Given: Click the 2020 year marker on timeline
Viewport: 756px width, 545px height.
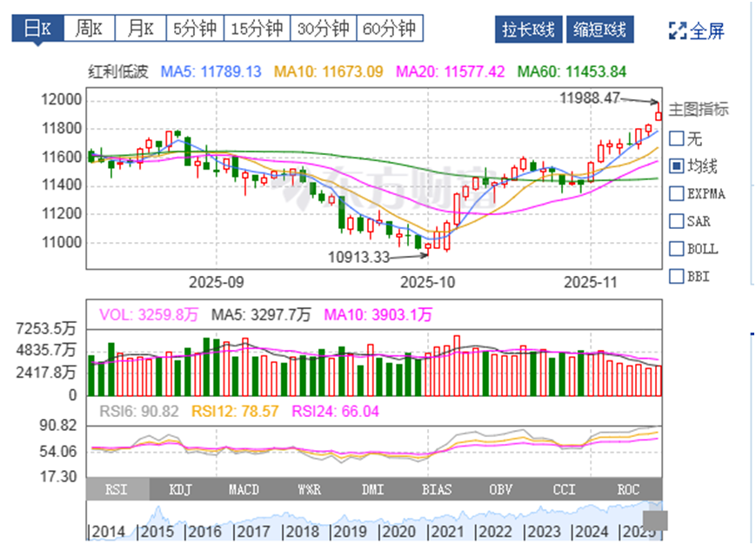Looking at the screenshot, I should 398,531.
